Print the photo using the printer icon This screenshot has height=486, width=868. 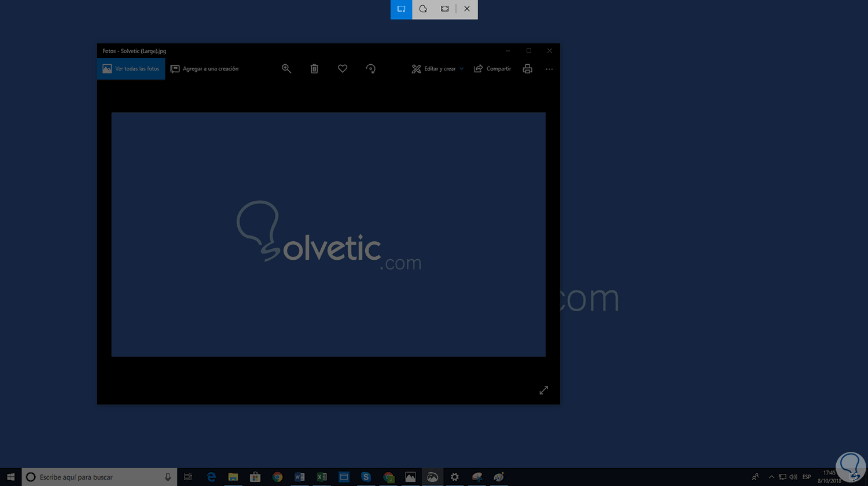[528, 69]
